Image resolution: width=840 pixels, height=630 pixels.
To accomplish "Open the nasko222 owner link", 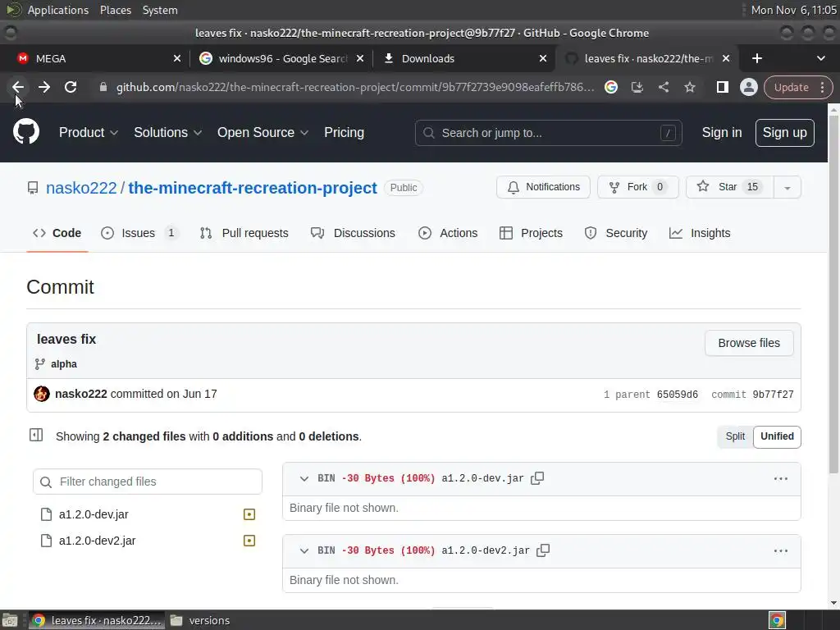I will [x=81, y=188].
